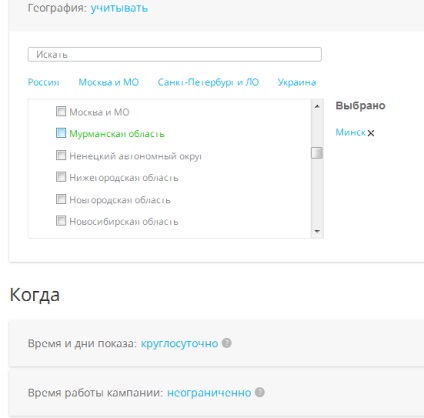
Task: Choose the Украина quick link
Action: pyautogui.click(x=297, y=82)
